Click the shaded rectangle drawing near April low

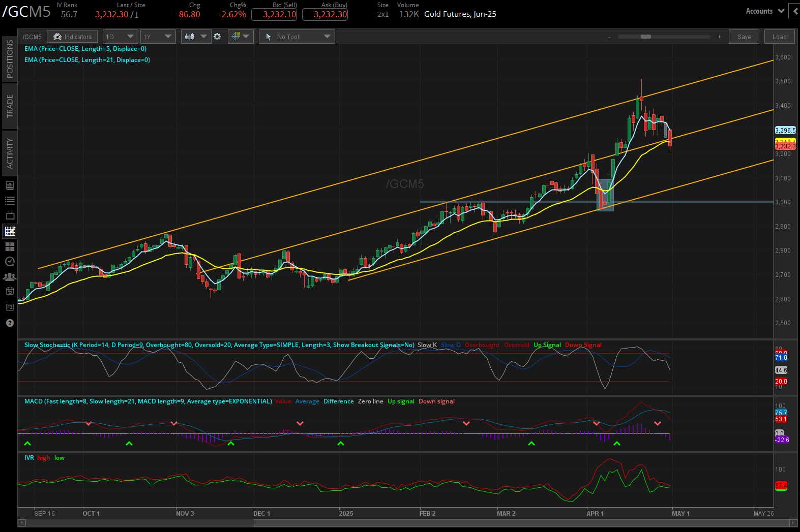coord(605,195)
